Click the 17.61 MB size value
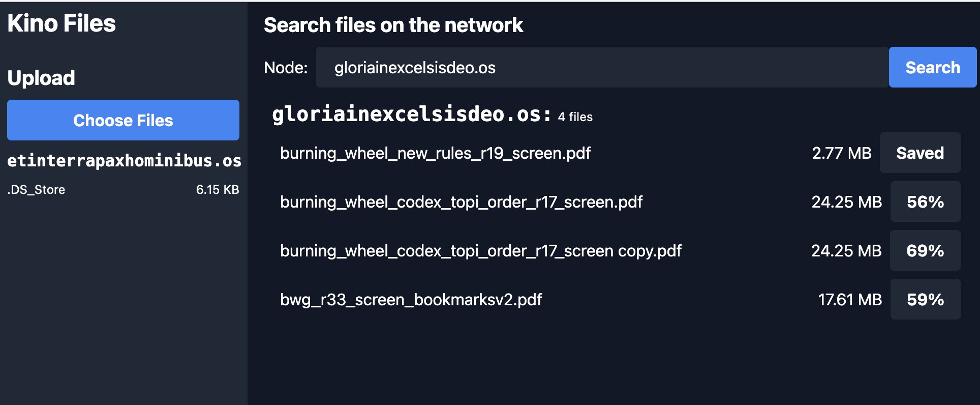Viewport: 980px width, 405px height. tap(850, 299)
